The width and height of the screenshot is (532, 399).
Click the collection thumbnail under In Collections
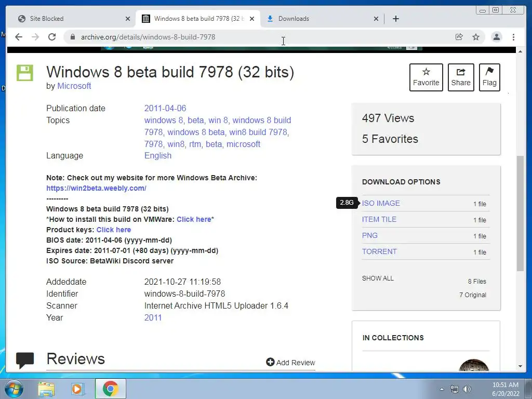tap(474, 365)
